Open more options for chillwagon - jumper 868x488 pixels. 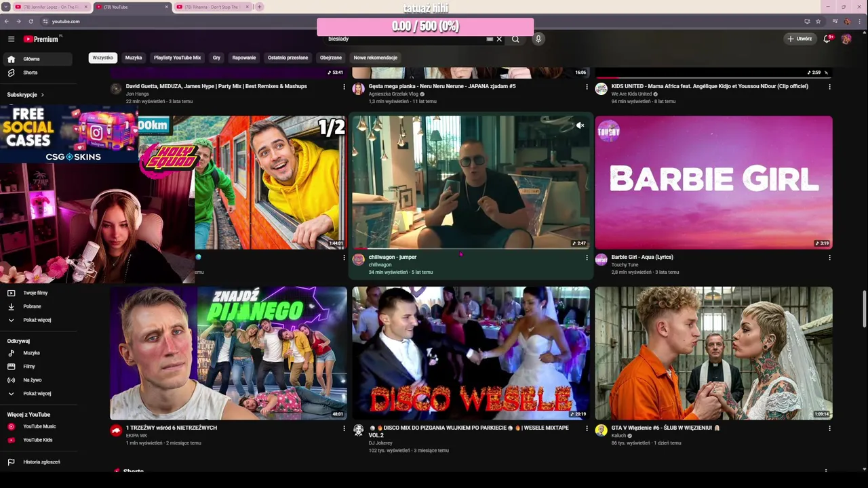pos(587,258)
